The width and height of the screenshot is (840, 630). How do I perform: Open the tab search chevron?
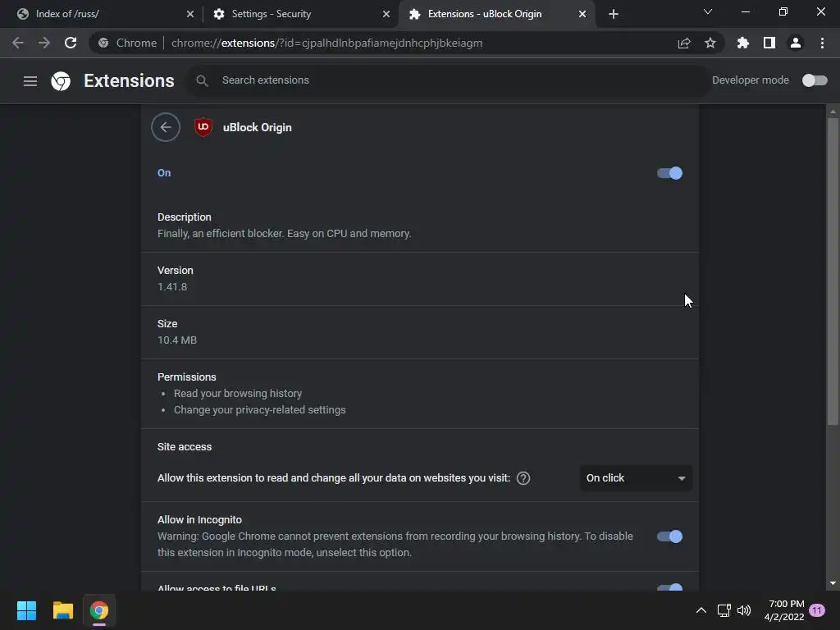(708, 11)
